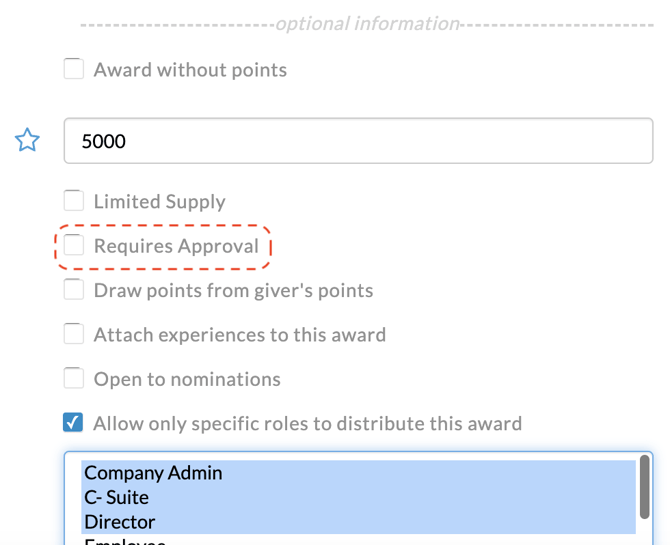Screen dimensions: 670x545
Task: Select the partially visible 'Employee' role
Action: (125, 541)
